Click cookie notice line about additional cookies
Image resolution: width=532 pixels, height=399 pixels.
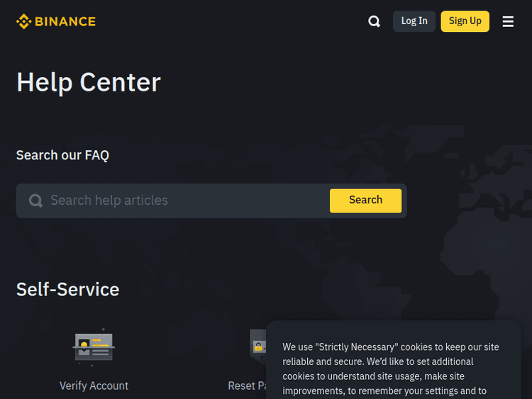377,361
